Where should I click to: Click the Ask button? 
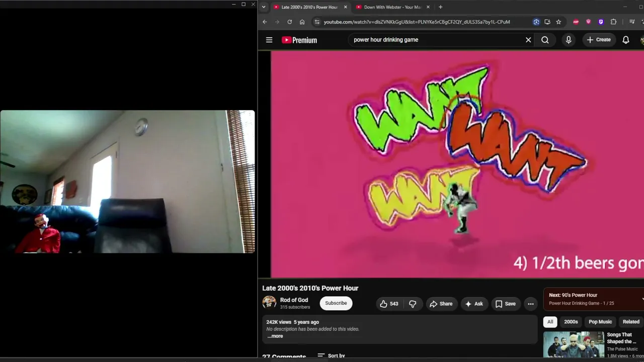[474, 304]
